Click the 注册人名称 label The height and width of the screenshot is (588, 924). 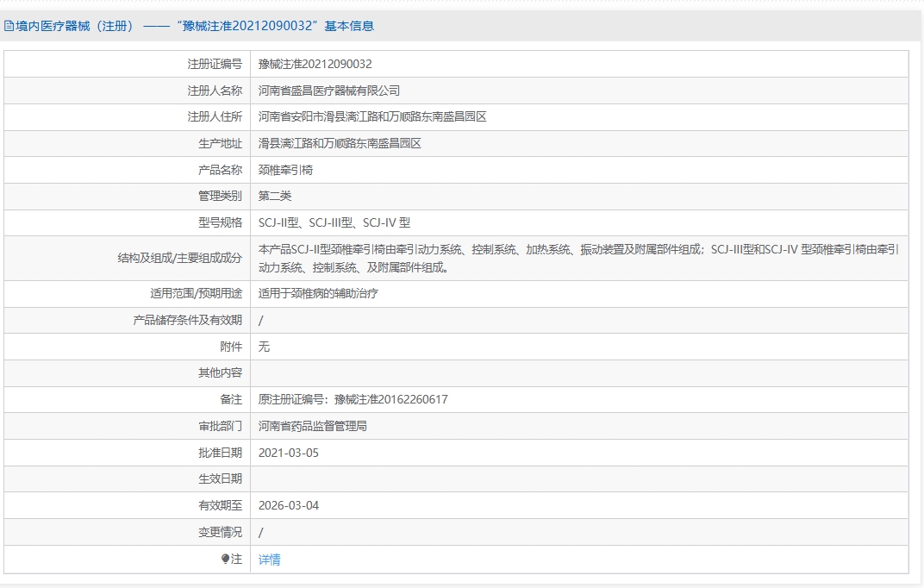[x=215, y=91]
